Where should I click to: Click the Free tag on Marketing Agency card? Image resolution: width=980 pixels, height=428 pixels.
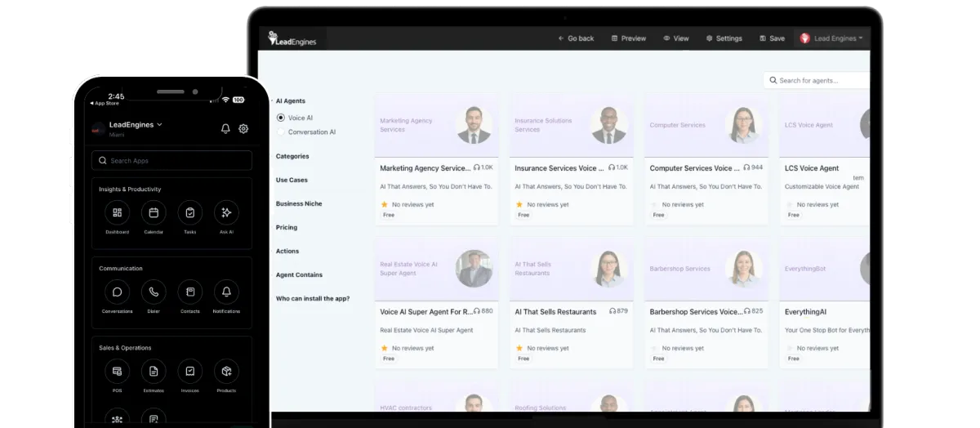(x=389, y=215)
